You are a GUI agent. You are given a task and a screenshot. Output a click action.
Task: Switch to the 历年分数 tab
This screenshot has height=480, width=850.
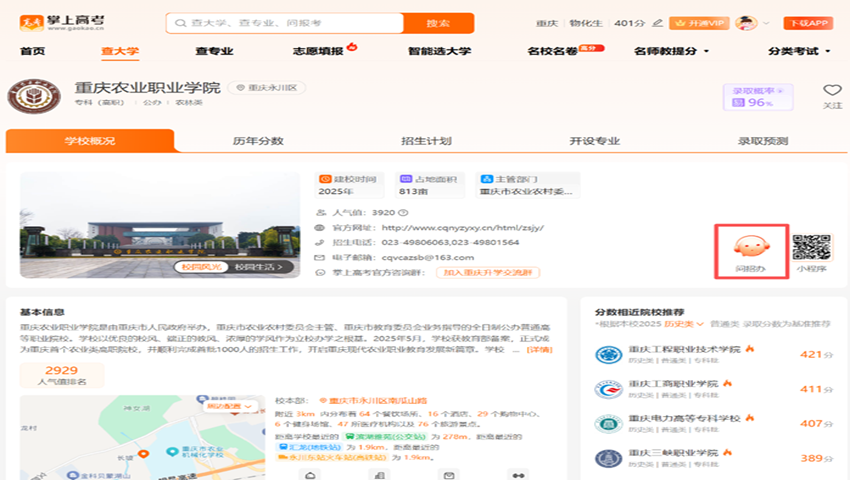point(258,141)
